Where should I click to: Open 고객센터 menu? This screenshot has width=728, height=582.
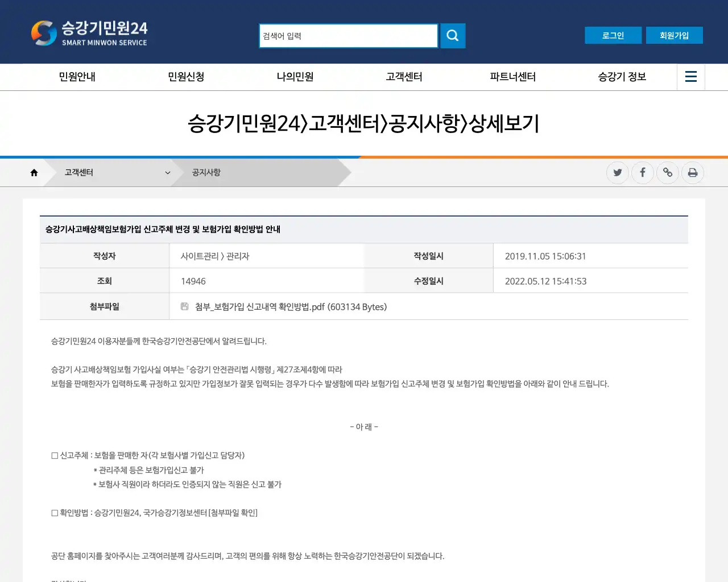point(404,77)
